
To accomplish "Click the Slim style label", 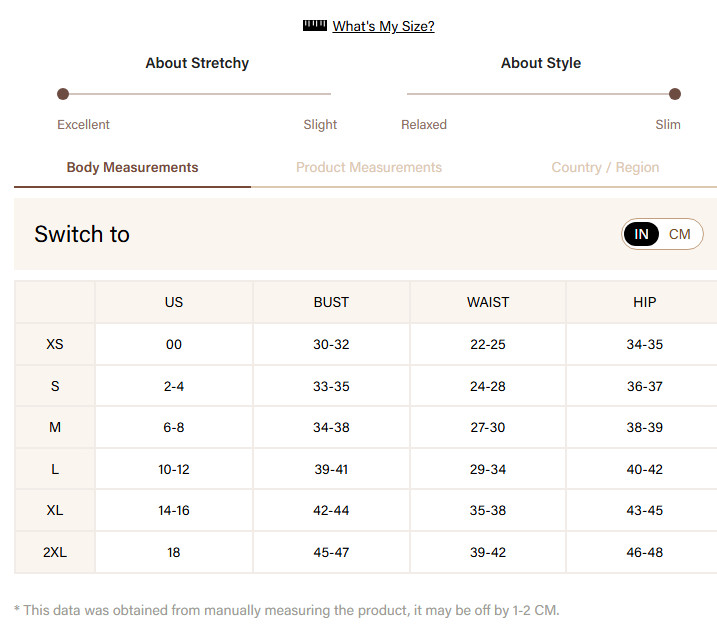I will (x=668, y=124).
